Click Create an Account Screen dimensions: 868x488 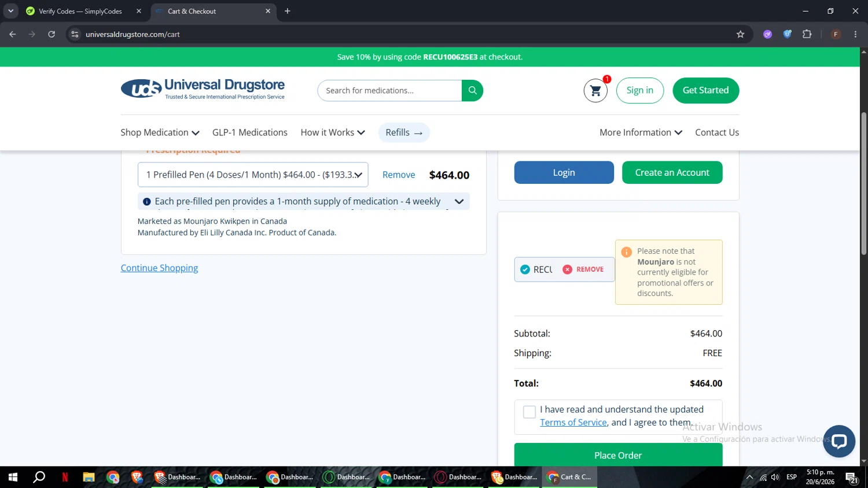(672, 172)
